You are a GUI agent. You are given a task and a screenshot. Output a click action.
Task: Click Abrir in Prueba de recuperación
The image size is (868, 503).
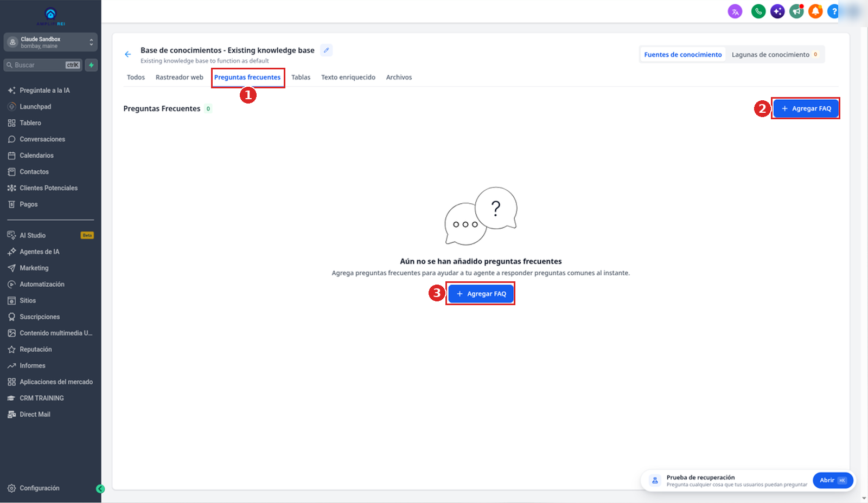833,480
